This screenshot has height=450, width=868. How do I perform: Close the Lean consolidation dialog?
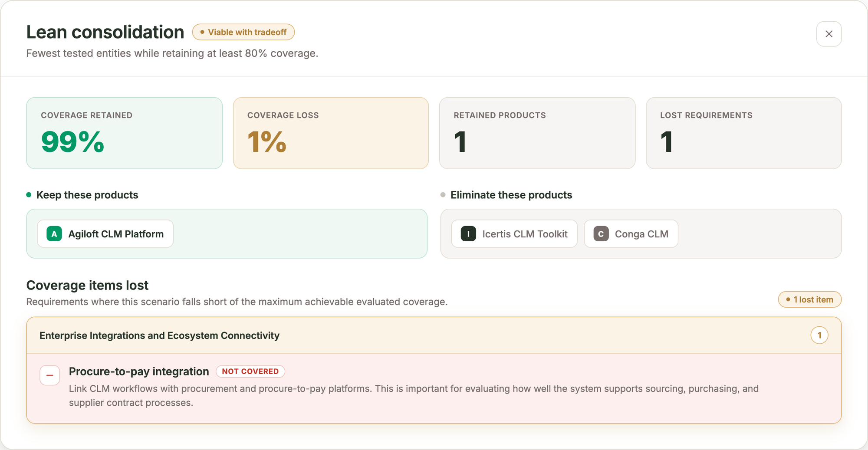pos(829,34)
